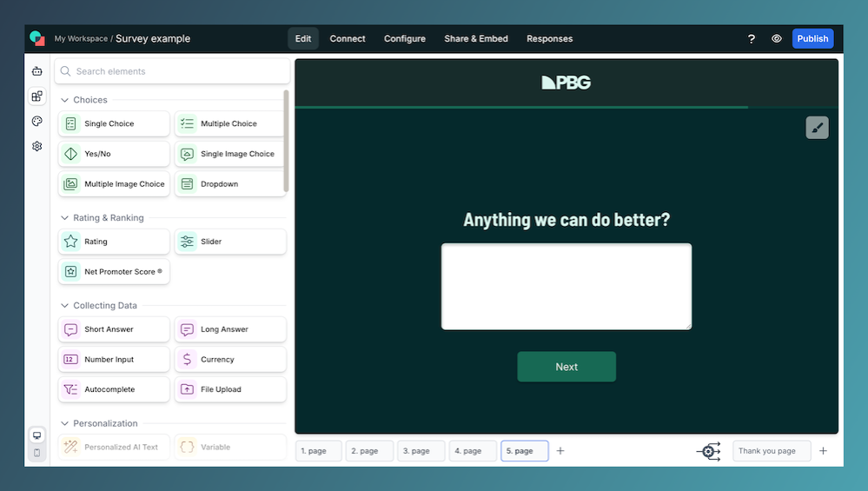Image resolution: width=868 pixels, height=491 pixels.
Task: Open the Thank you page
Action: [772, 451]
